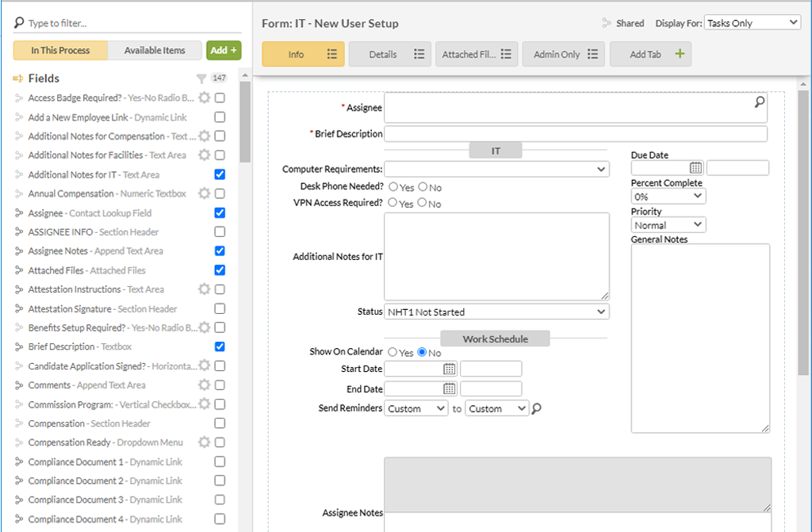812x532 pixels.
Task: Click the green plus on Add Tab
Action: [x=680, y=53]
